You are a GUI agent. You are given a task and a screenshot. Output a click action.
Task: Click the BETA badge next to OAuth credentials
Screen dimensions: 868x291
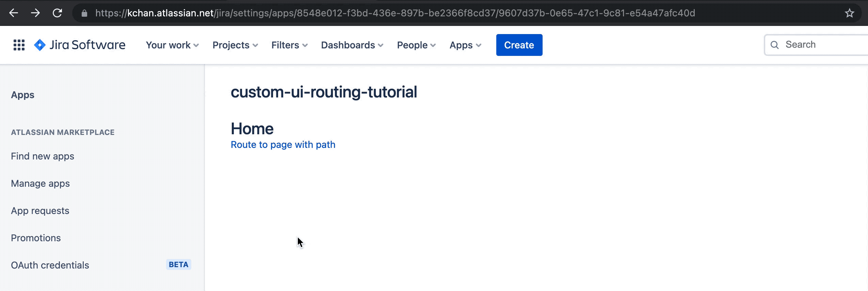178,264
